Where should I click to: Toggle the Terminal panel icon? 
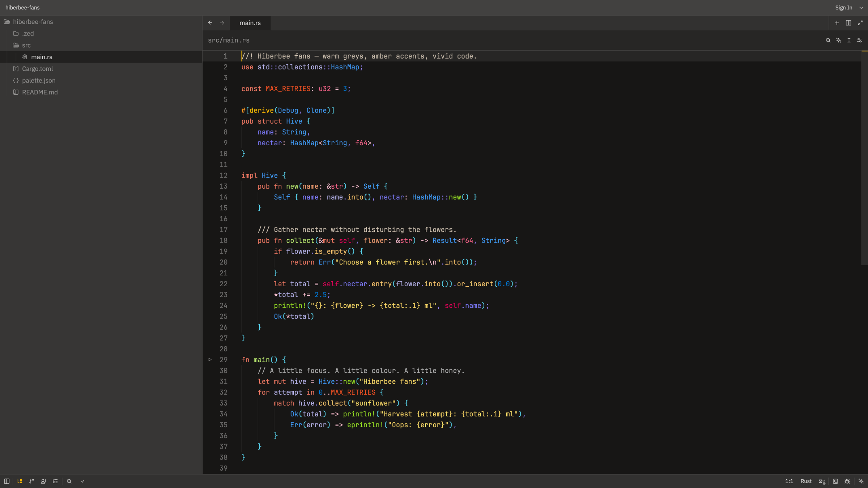pyautogui.click(x=835, y=481)
